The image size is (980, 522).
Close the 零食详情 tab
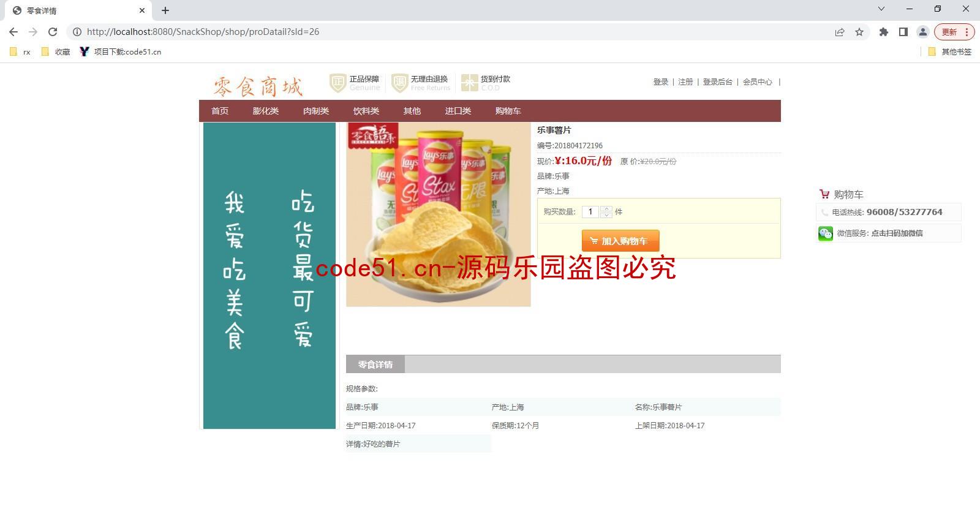[142, 10]
